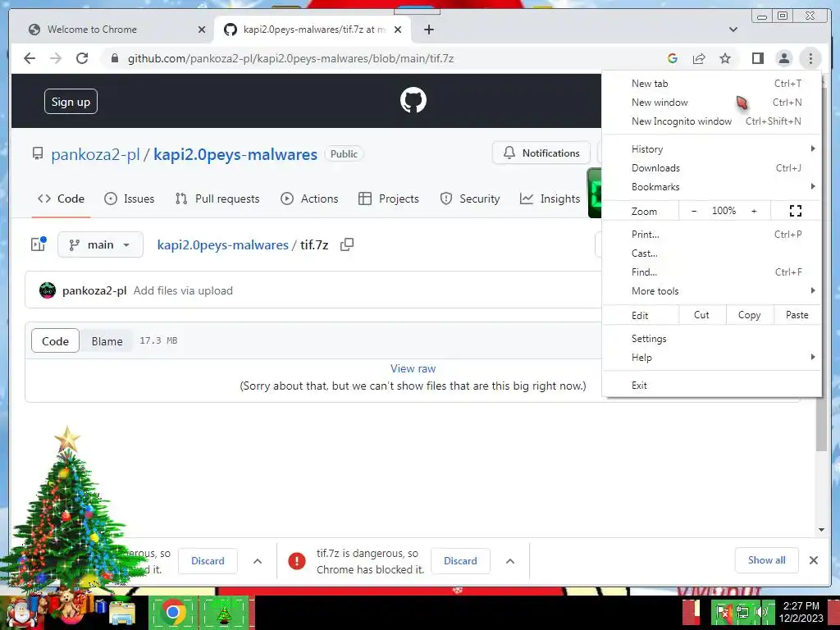The width and height of the screenshot is (840, 630).
Task: Click the Santa start button
Action: pyautogui.click(x=20, y=612)
